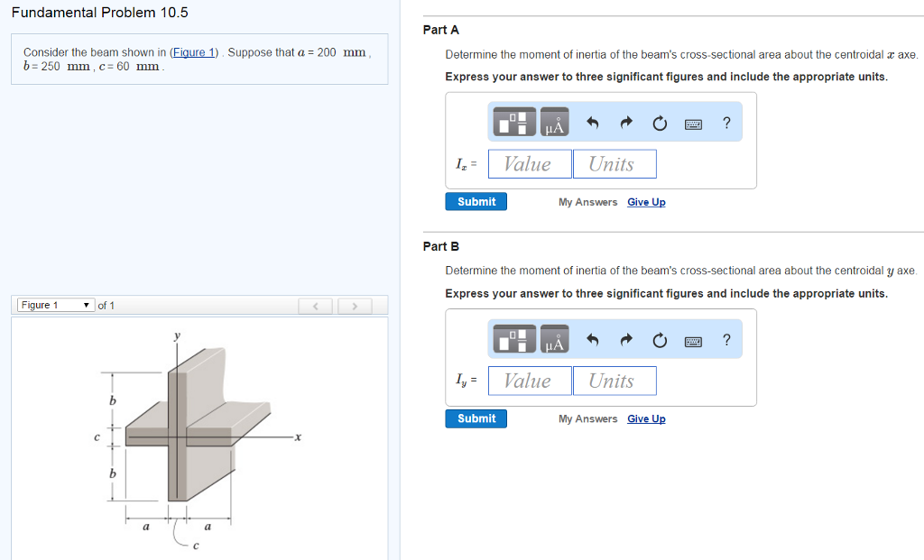
Task: Open My Answers for Part A
Action: [587, 202]
